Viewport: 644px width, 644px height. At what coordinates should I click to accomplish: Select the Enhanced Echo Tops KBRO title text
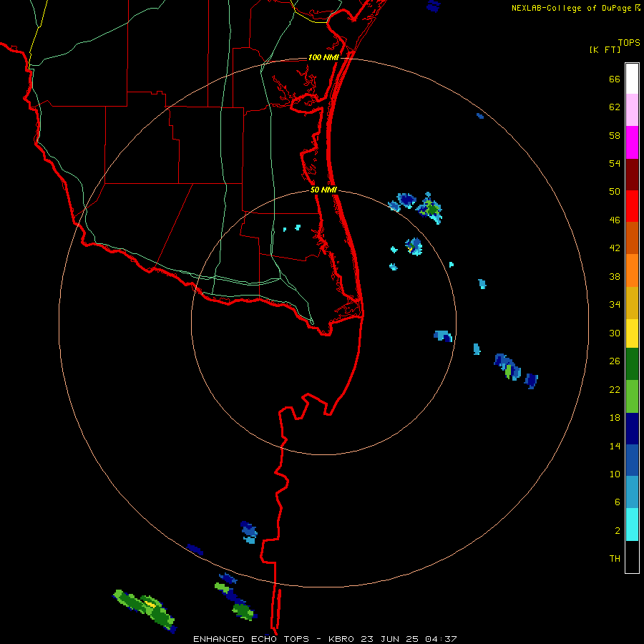(324, 639)
